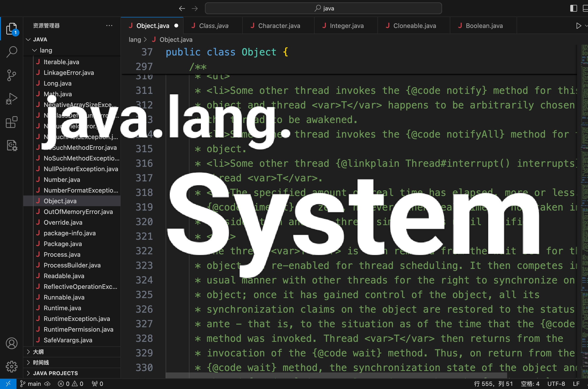The image size is (588, 389).
Task: Click the synchronize changes cloud icon
Action: (47, 384)
